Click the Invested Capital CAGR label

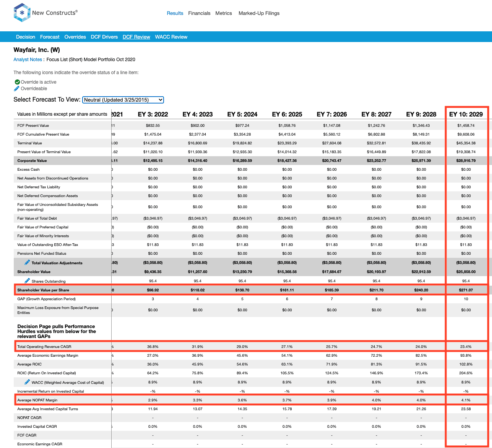pyautogui.click(x=36, y=427)
